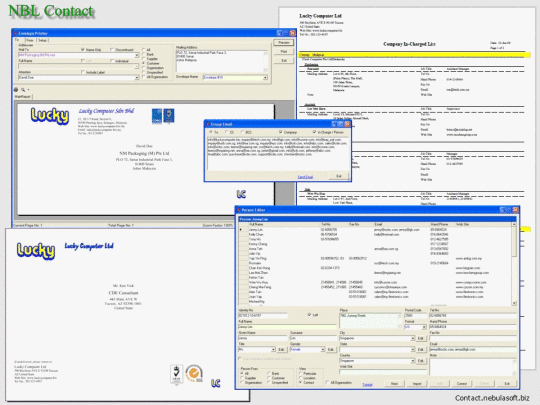Click the Preview button in Envelope Printer

tap(284, 42)
